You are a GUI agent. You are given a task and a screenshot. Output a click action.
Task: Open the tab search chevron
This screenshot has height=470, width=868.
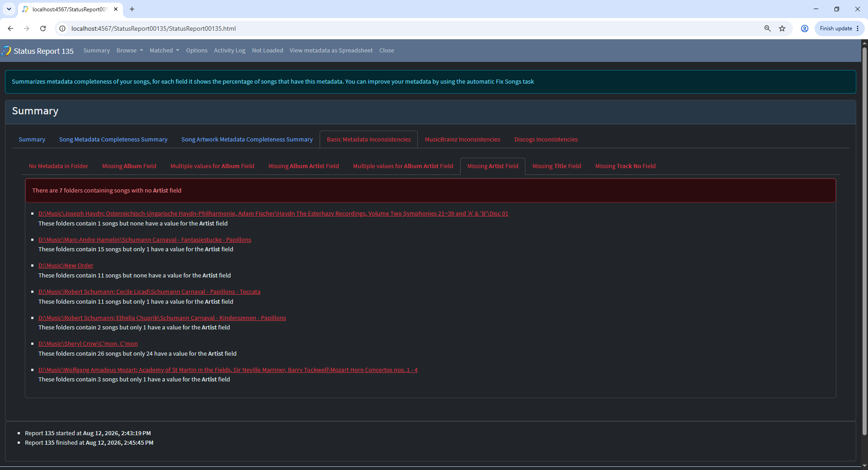[9, 9]
